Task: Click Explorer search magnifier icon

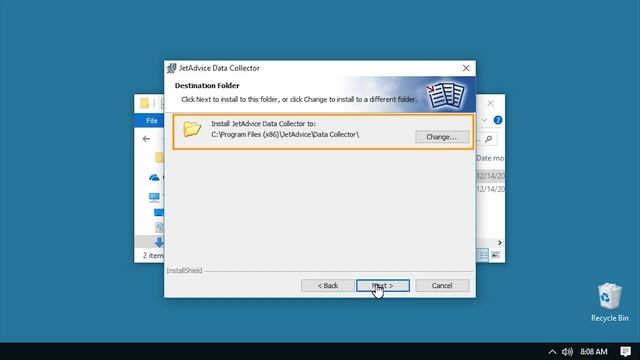Action: [488, 139]
